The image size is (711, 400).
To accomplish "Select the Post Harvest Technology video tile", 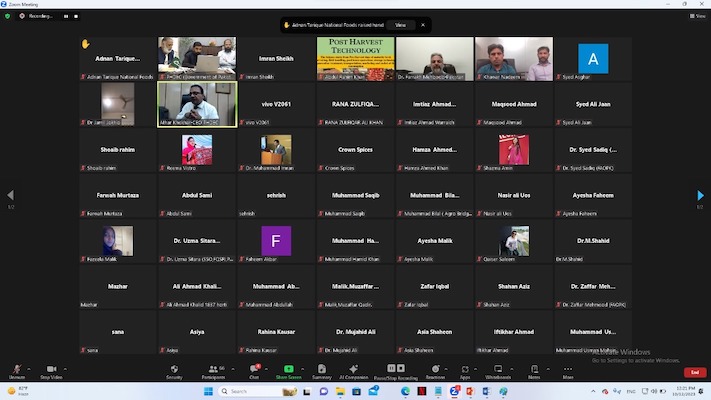I will point(355,58).
